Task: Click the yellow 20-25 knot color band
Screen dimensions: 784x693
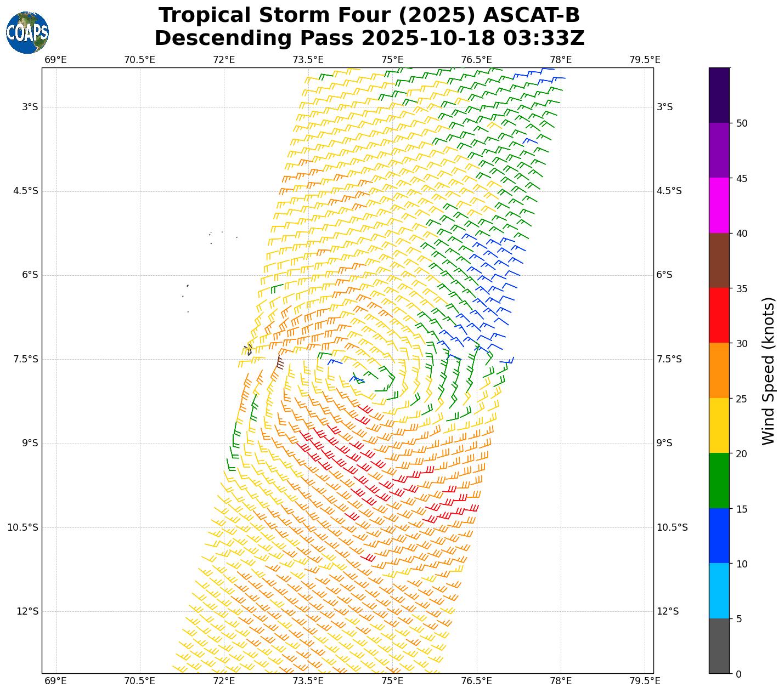Action: (719, 425)
